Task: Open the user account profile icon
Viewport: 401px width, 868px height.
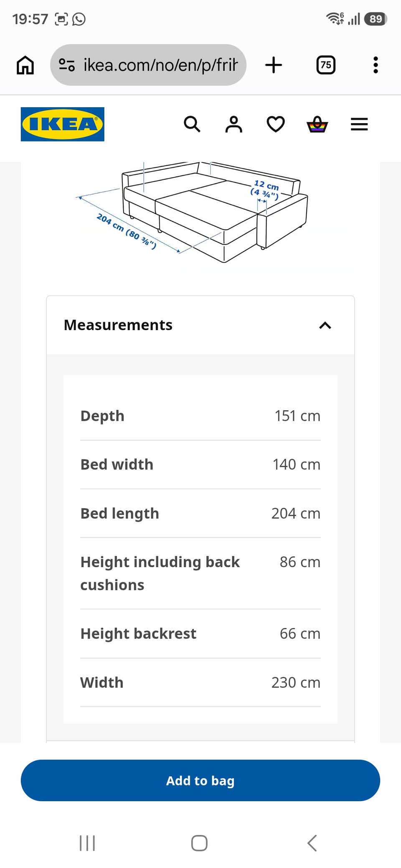Action: (234, 124)
